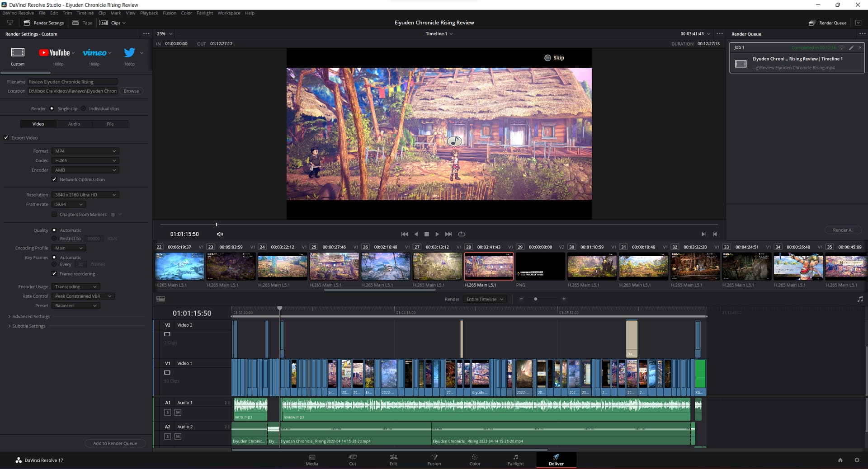Expand Advanced Settings section
The image size is (868, 469).
tap(29, 317)
